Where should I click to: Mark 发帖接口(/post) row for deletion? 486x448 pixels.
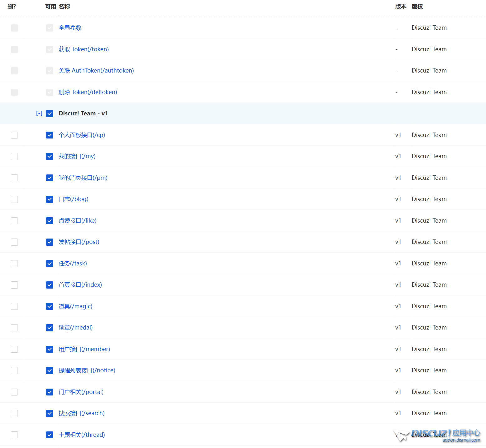tap(14, 242)
